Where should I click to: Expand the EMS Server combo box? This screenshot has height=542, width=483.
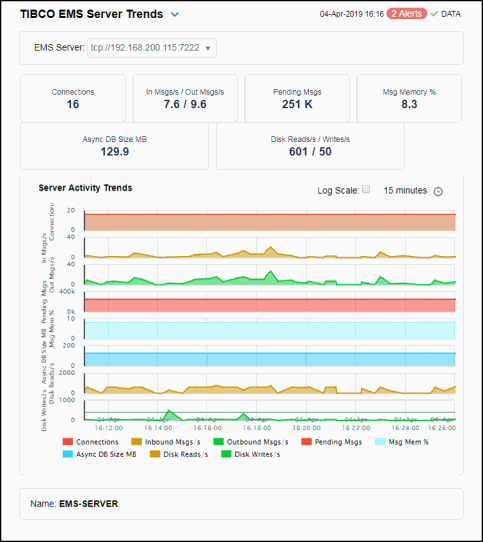152,48
